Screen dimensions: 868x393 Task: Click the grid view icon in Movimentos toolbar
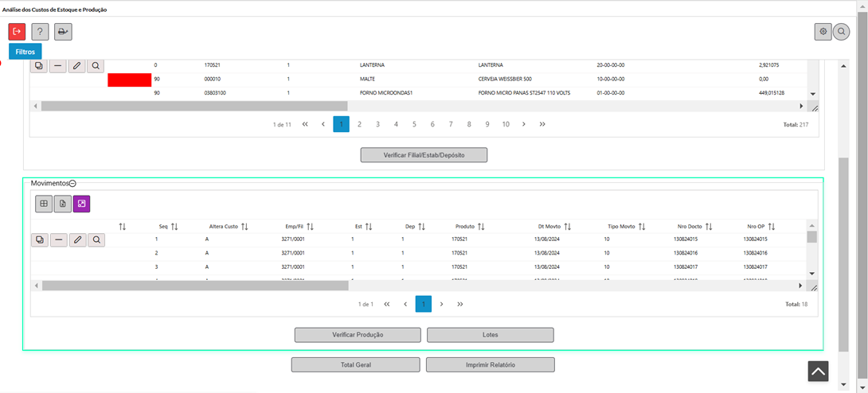tap(44, 204)
